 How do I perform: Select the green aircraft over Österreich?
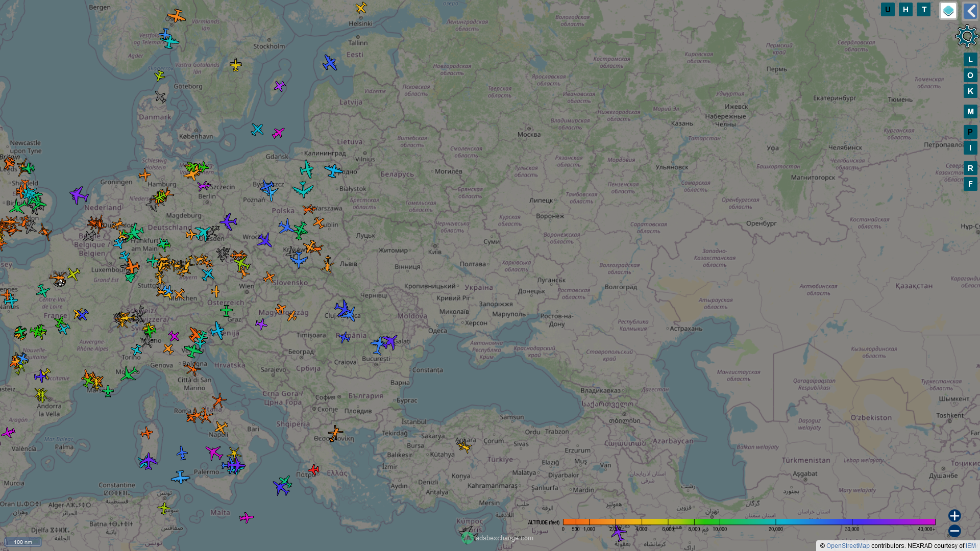(227, 310)
